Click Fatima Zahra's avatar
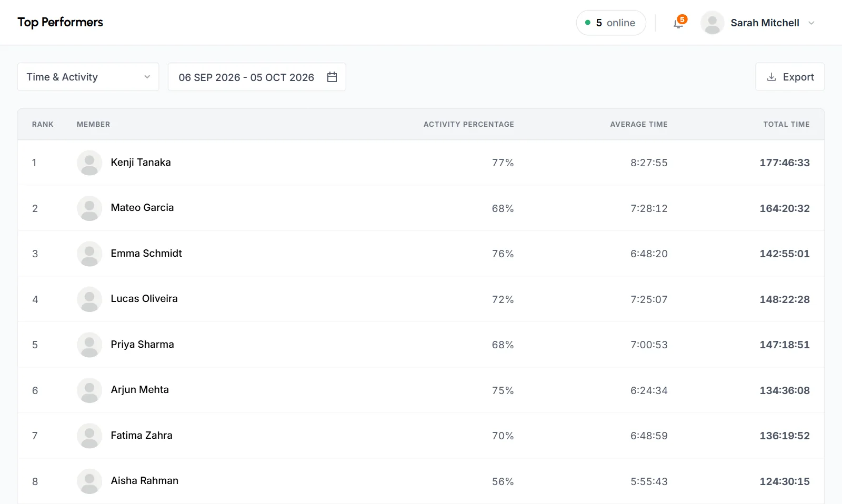Viewport: 842px width, 504px height. pos(89,436)
